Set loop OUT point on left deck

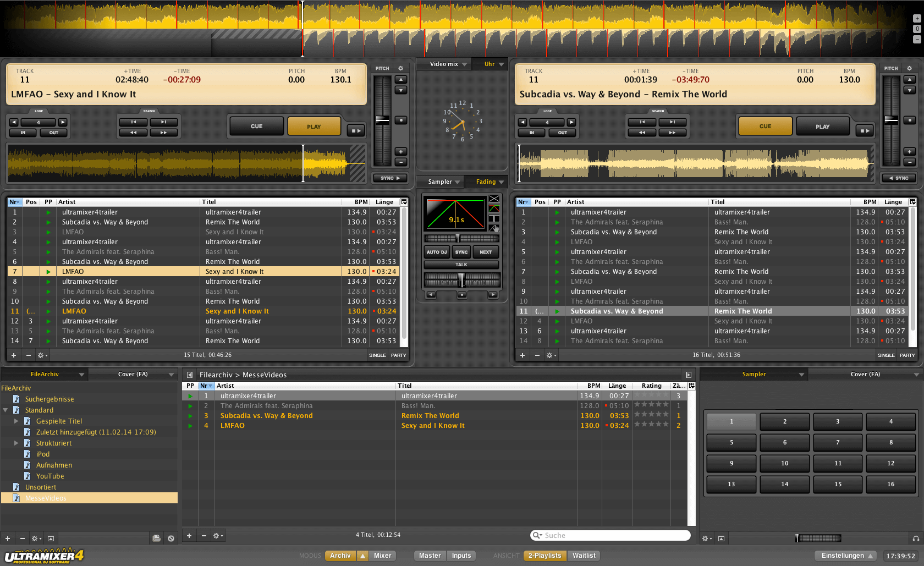53,133
